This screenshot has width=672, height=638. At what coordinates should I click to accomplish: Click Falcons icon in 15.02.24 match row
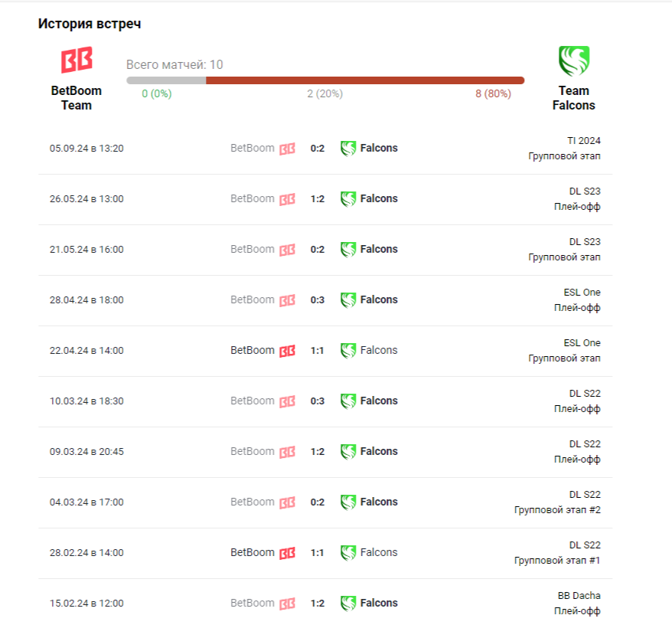[x=348, y=603]
